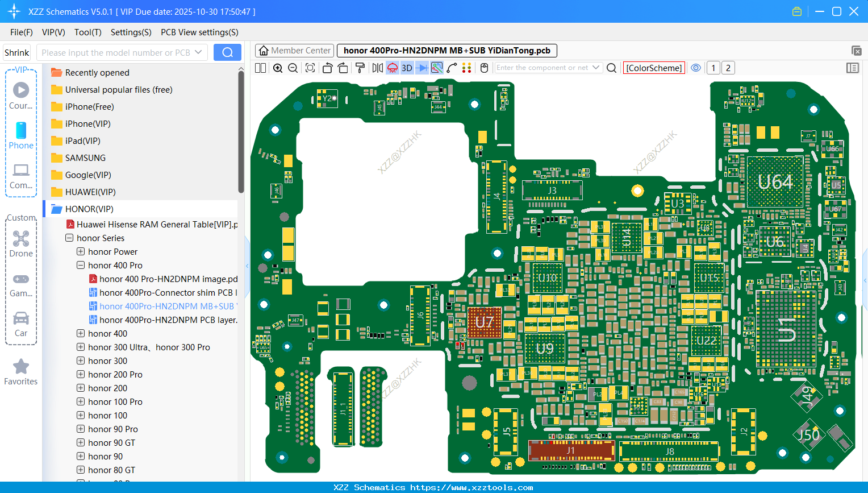868x493 pixels.
Task: Open the Settings(S) menu
Action: (x=131, y=32)
